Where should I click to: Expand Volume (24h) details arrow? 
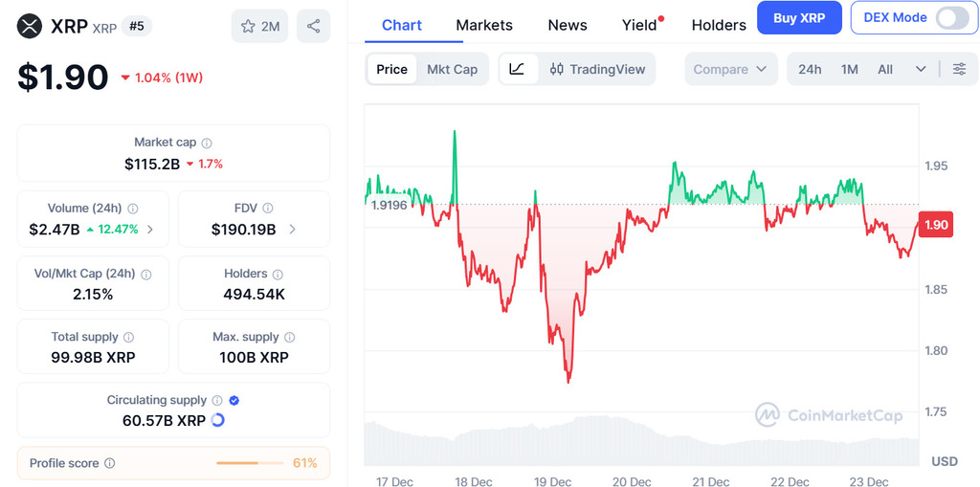coord(150,230)
